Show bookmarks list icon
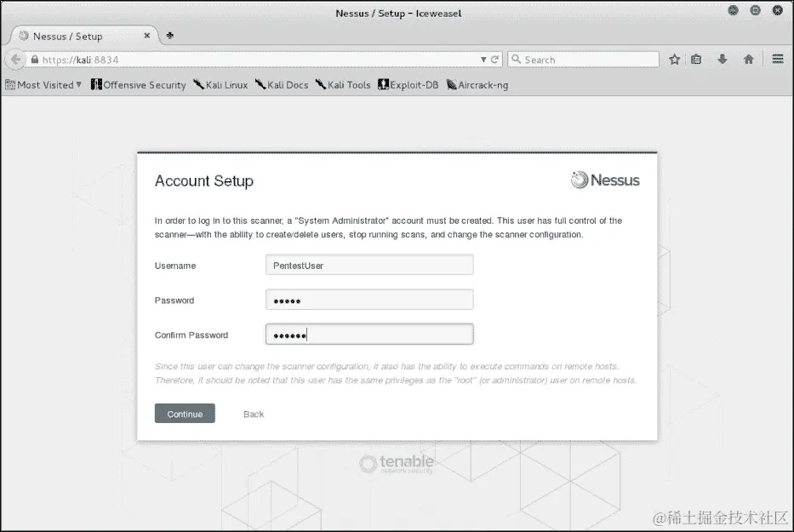 696,60
